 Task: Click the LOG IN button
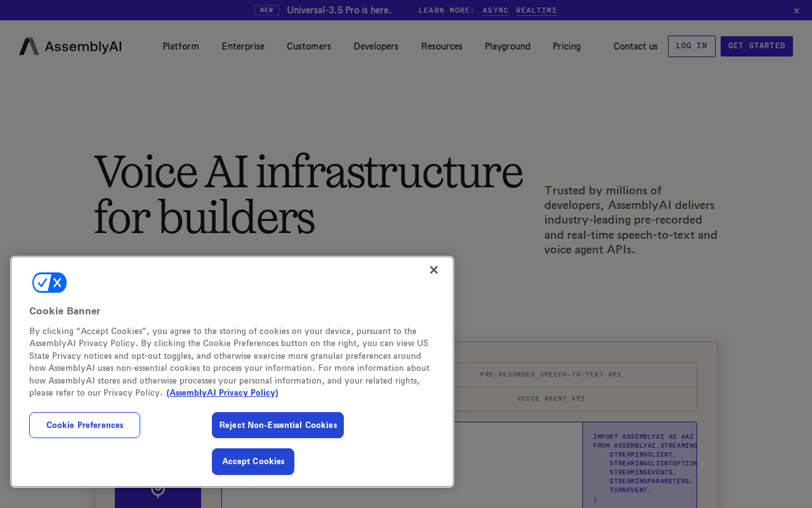pos(691,46)
